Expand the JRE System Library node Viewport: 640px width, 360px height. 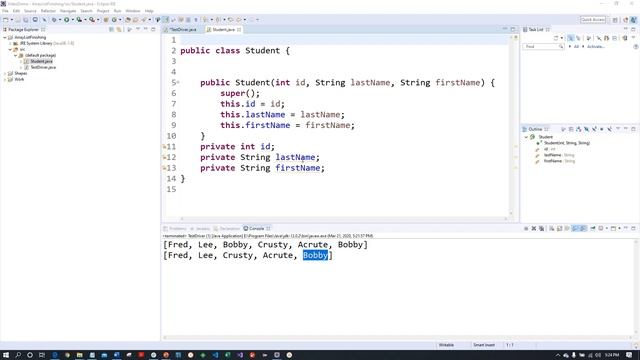click(10, 43)
